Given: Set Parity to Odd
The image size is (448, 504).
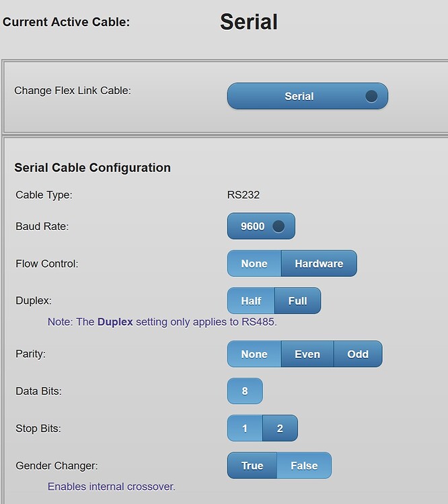Looking at the screenshot, I should coord(358,354).
